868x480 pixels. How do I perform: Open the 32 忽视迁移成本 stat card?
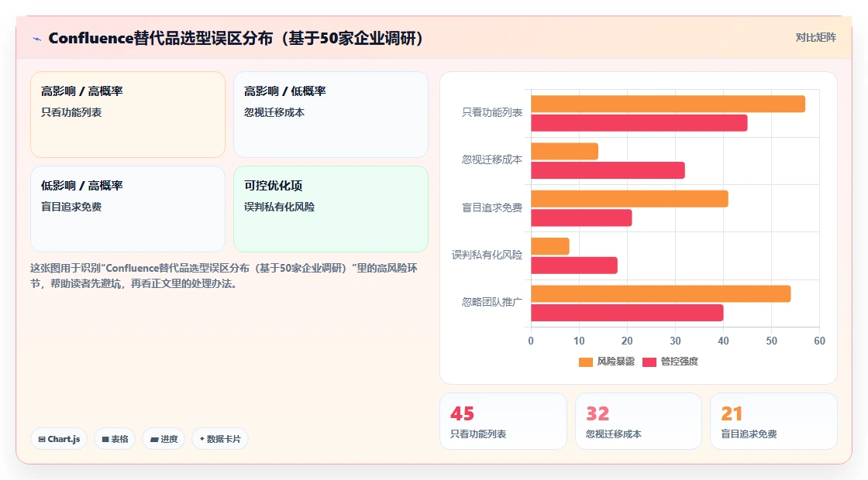pos(639,421)
